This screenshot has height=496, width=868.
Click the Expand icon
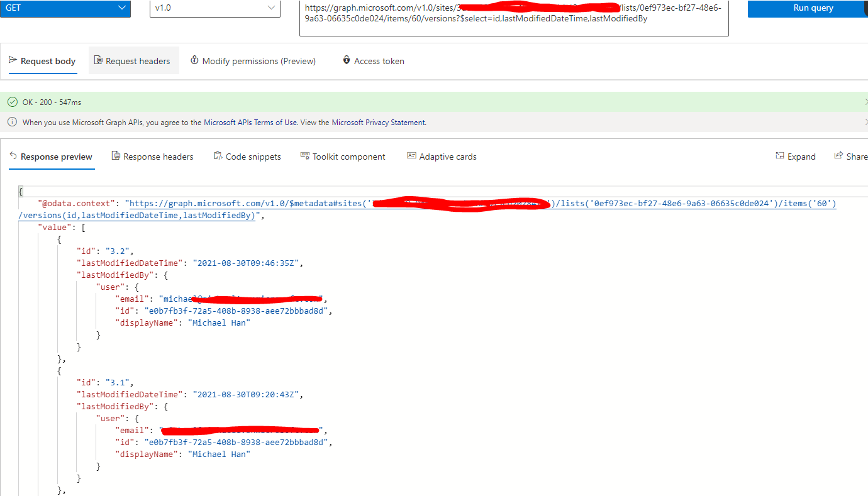(x=780, y=156)
